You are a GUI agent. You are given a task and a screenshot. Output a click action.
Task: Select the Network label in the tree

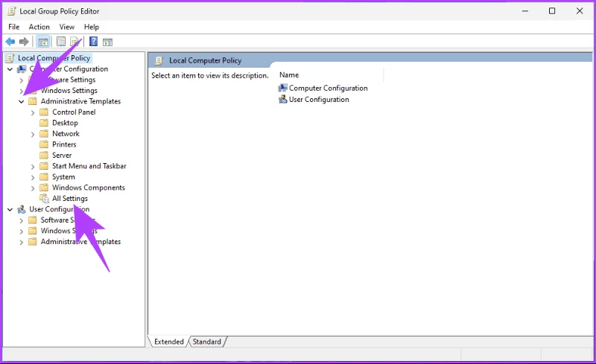coord(66,134)
